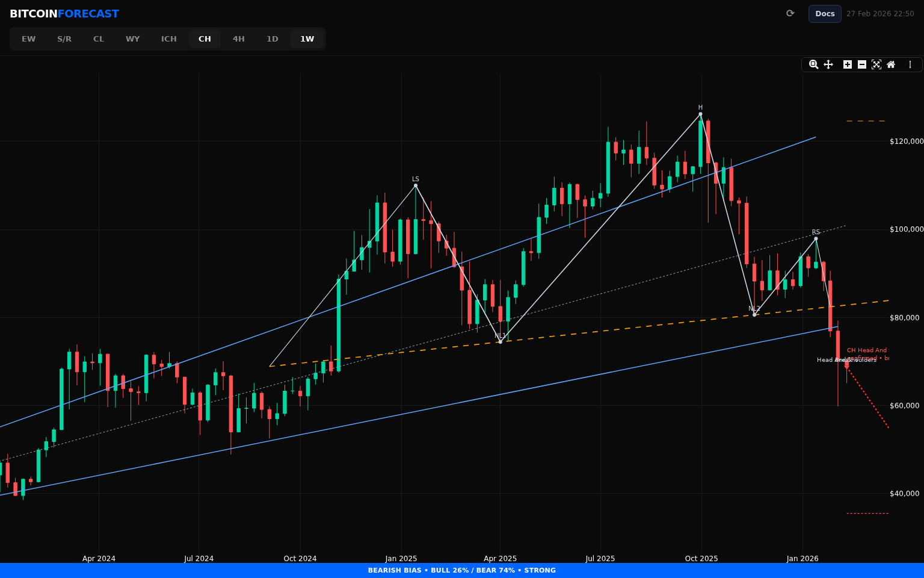Disable the active CH pattern overlay
The height and width of the screenshot is (578, 924).
pyautogui.click(x=205, y=39)
